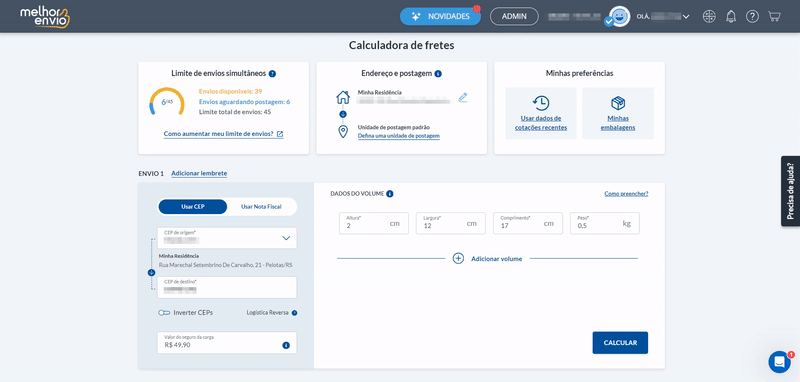This screenshot has width=800, height=382.
Task: Click the shipments limit progress gauge
Action: (x=167, y=101)
